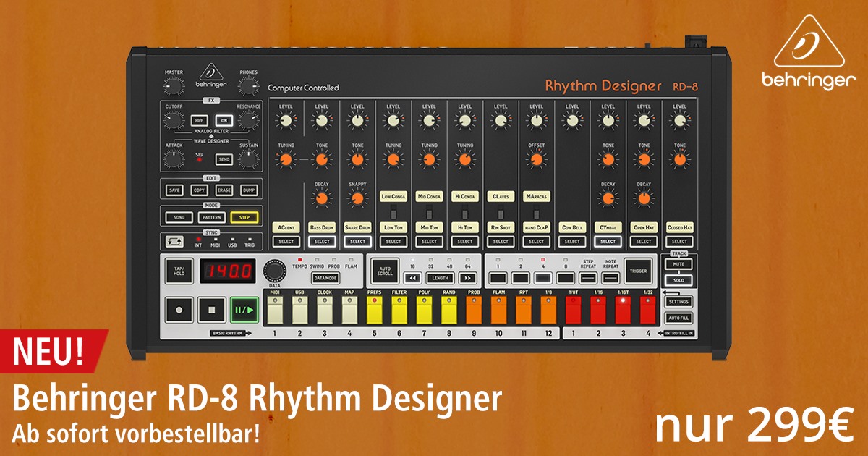Click the LENGTH button
868x456 pixels.
point(441,277)
